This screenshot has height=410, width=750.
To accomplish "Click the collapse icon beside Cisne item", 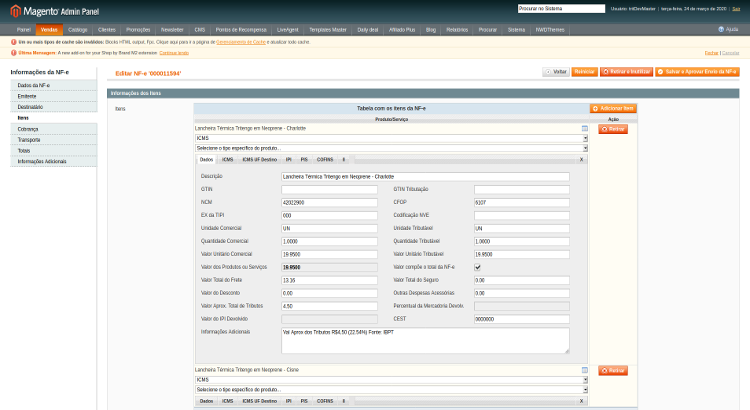I will (585, 370).
